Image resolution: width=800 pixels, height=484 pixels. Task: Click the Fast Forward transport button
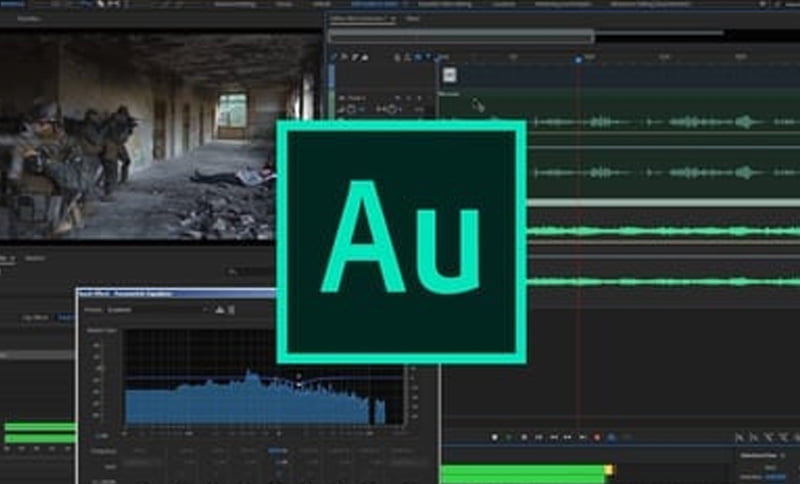coord(567,437)
